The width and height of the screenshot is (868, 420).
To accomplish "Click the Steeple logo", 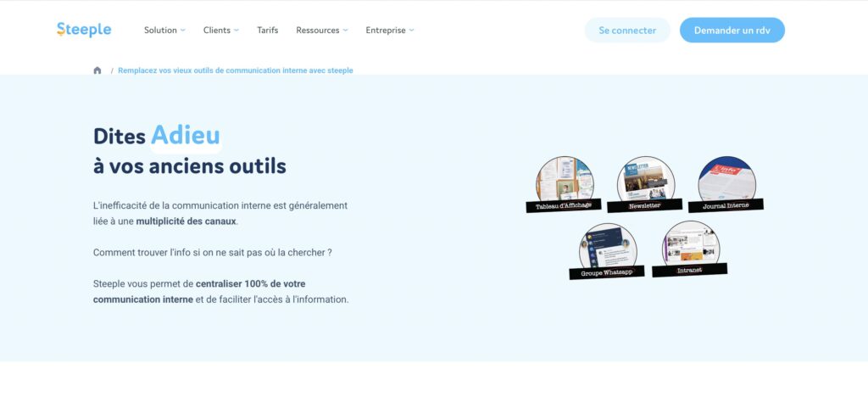I will pos(84,30).
